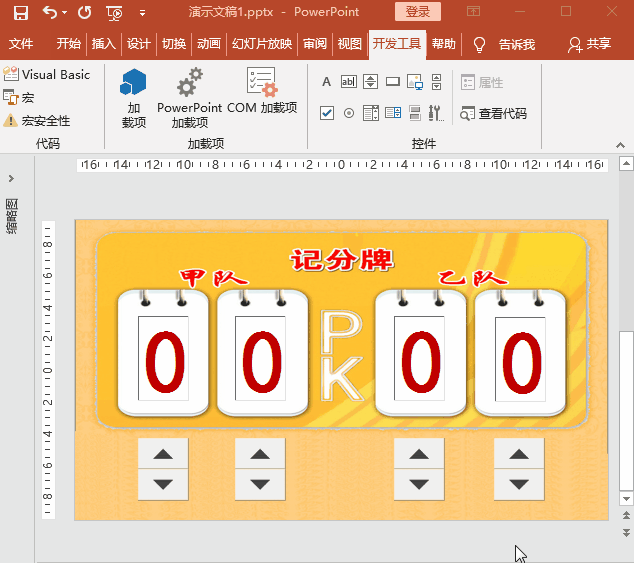Image resolution: width=634 pixels, height=563 pixels.
Task: Click down arrow of 甲队 tens spinner
Action: tap(163, 485)
